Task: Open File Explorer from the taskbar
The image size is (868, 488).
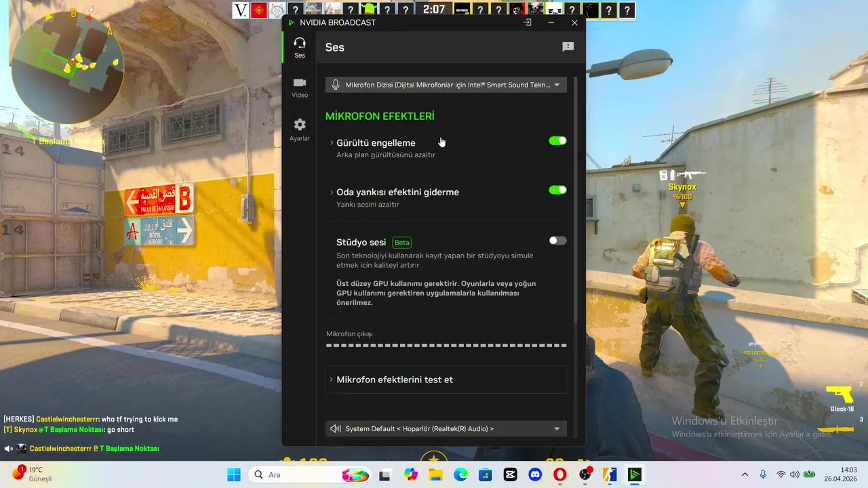Action: coord(435,474)
